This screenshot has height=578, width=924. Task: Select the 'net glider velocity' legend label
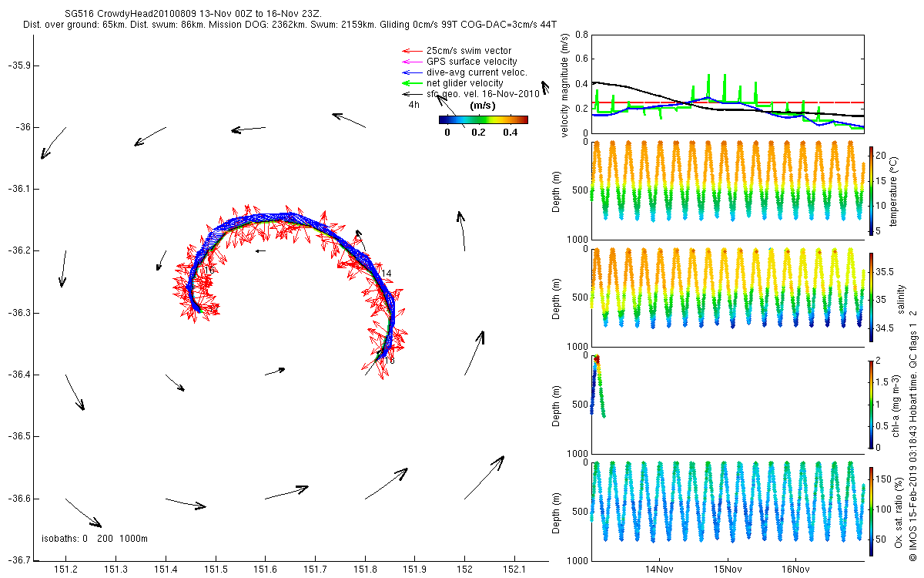tap(465, 83)
